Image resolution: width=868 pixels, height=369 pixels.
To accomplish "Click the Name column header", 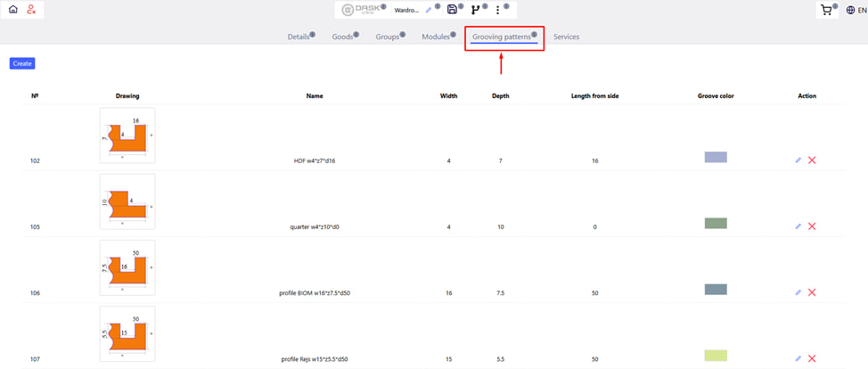I will pos(314,95).
